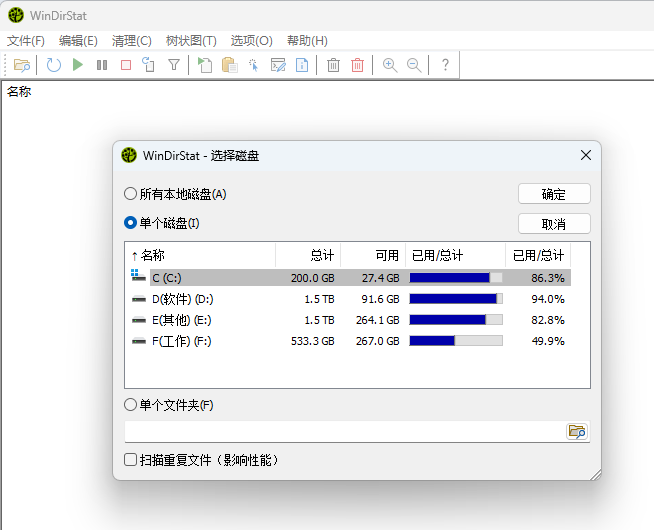Select the C (C:) drive row
Image resolution: width=654 pixels, height=530 pixels.
(351, 278)
